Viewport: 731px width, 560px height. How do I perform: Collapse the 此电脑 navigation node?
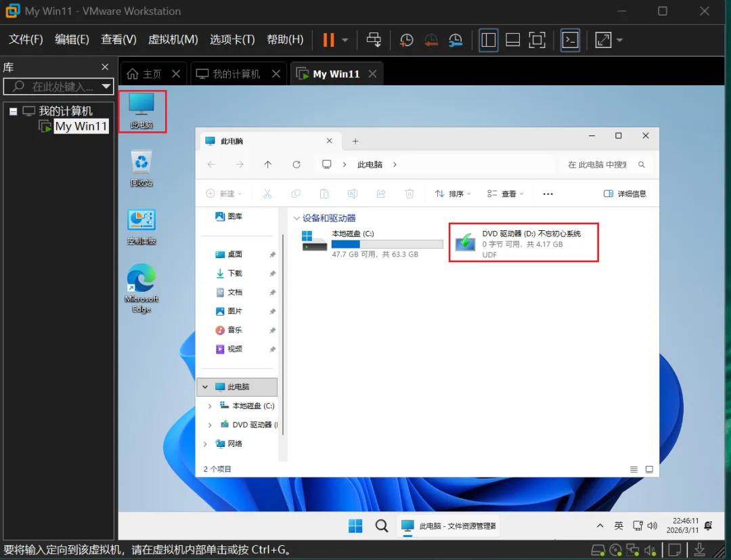[205, 387]
